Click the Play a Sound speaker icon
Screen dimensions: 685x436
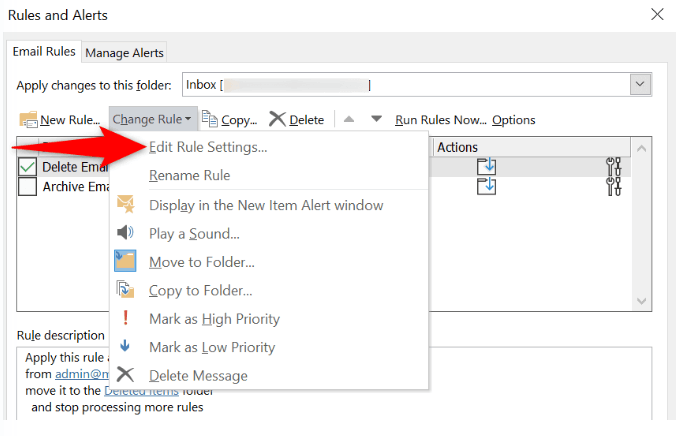[125, 232]
